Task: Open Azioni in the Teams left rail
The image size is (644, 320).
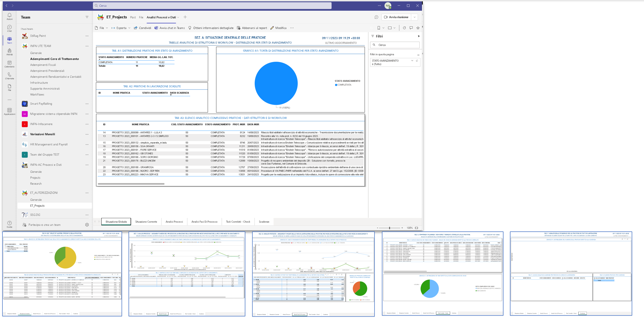Action: 10,16
